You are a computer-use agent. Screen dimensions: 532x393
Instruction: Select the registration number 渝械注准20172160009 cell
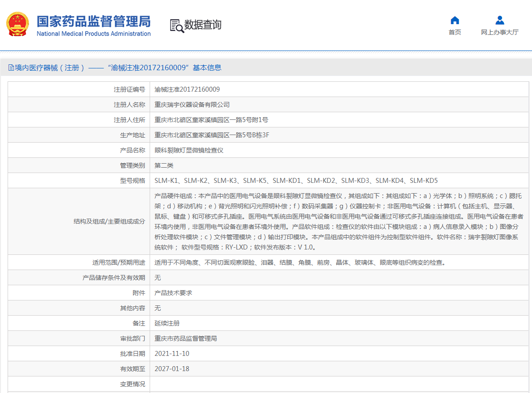click(187, 89)
